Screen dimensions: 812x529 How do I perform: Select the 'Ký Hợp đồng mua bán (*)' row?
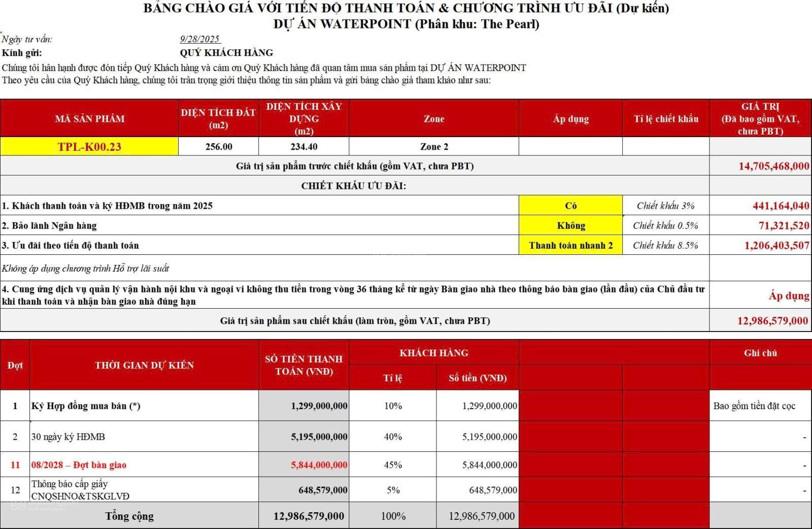pyautogui.click(x=86, y=406)
